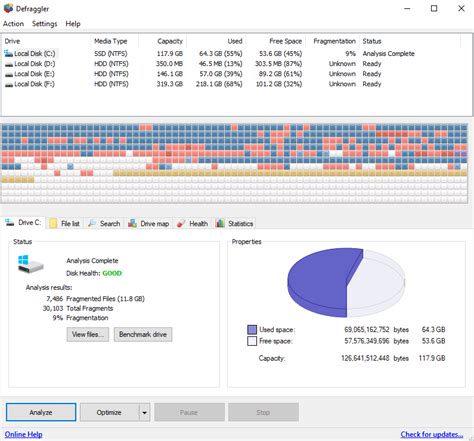
Task: Click the '69,065,162,752' used bytes value
Action: click(x=367, y=330)
